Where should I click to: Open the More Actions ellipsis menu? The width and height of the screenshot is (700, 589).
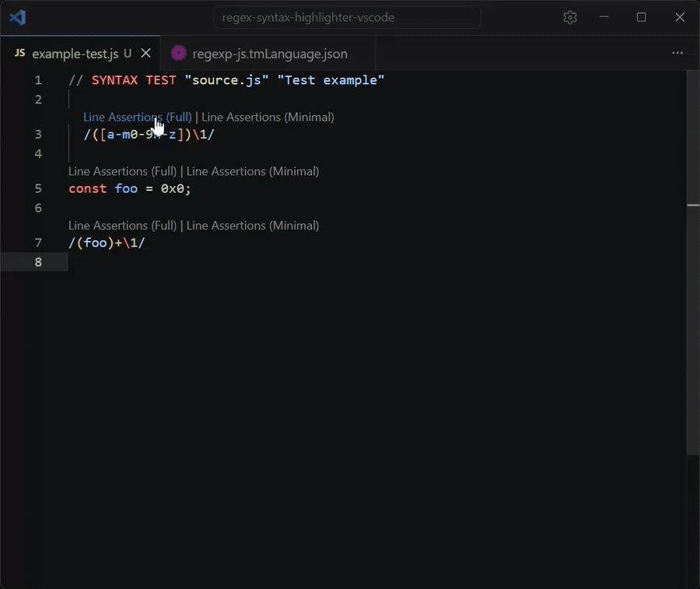pos(677,53)
